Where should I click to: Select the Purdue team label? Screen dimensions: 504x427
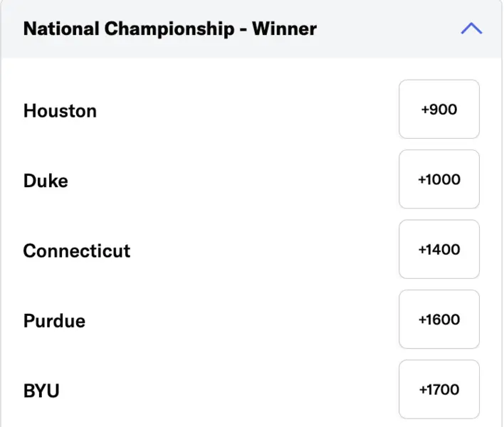[54, 320]
